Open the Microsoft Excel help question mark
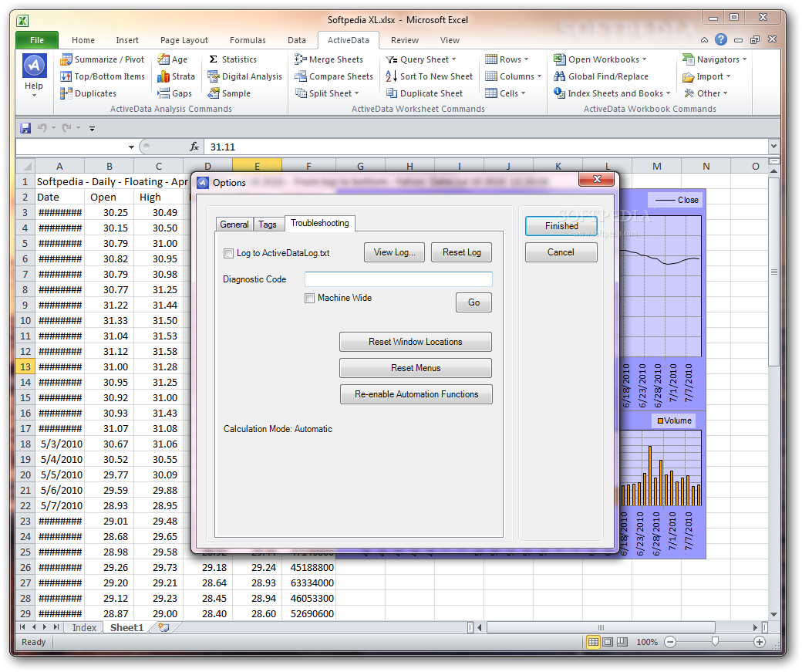Viewport: 802px width, 672px height. point(721,39)
